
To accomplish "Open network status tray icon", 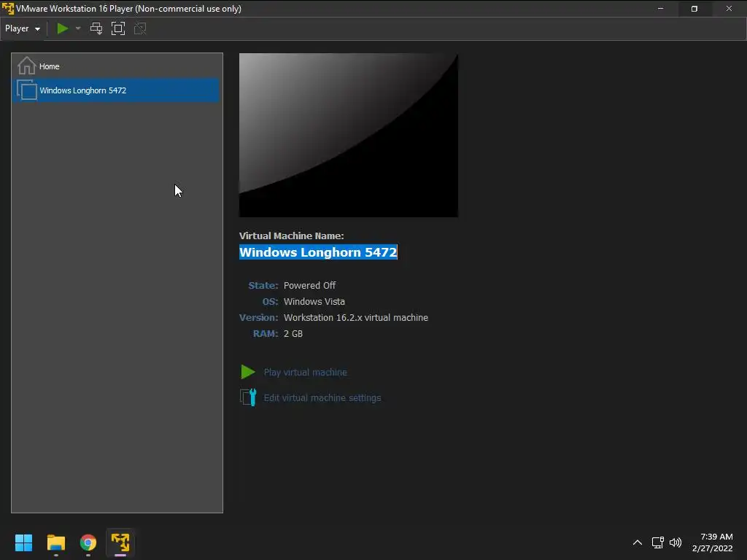I will [658, 542].
